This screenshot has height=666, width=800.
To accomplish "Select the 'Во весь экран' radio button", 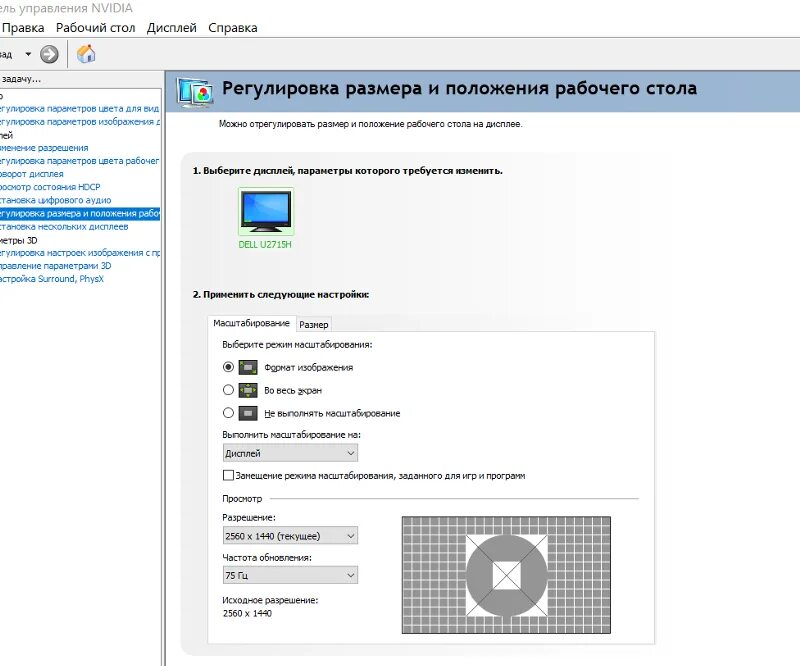I will coord(228,390).
